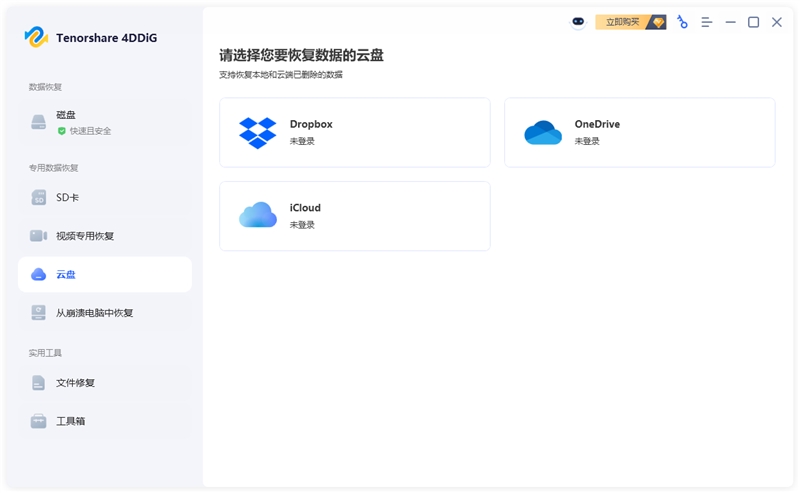Click the OneDrive cloud icon
Image resolution: width=800 pixels, height=493 pixels.
point(543,132)
